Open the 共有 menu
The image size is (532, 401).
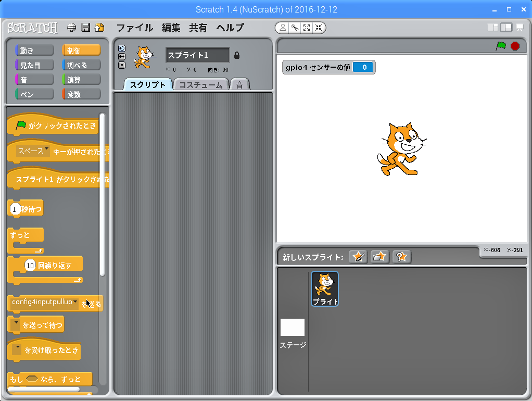[x=198, y=28]
